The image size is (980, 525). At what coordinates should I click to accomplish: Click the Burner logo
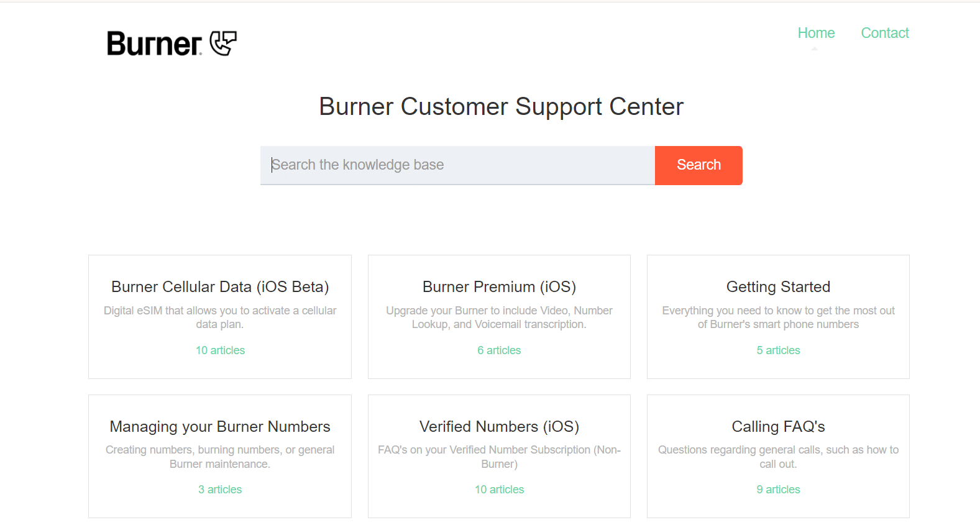pyautogui.click(x=172, y=43)
